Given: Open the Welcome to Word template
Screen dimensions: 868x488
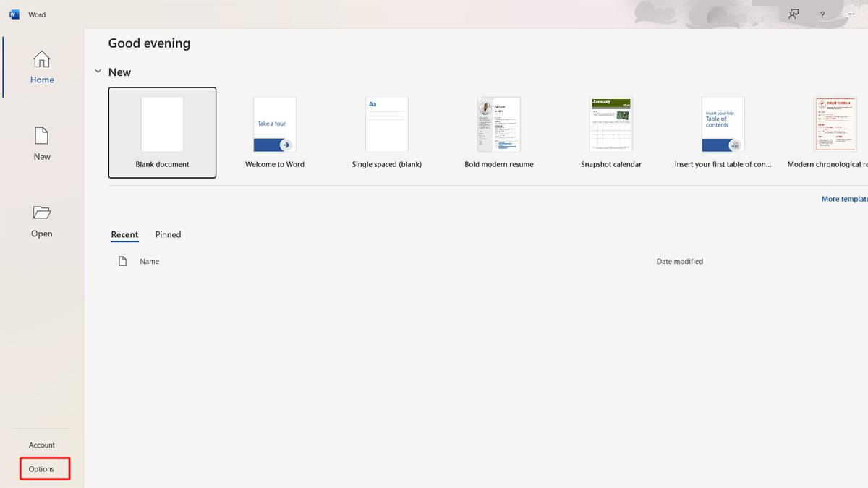Looking at the screenshot, I should point(274,132).
